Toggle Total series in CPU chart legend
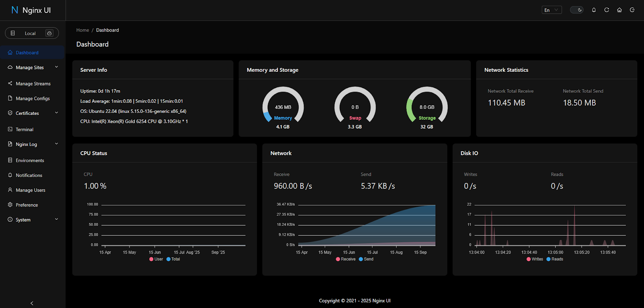This screenshot has height=308, width=644. [173, 259]
